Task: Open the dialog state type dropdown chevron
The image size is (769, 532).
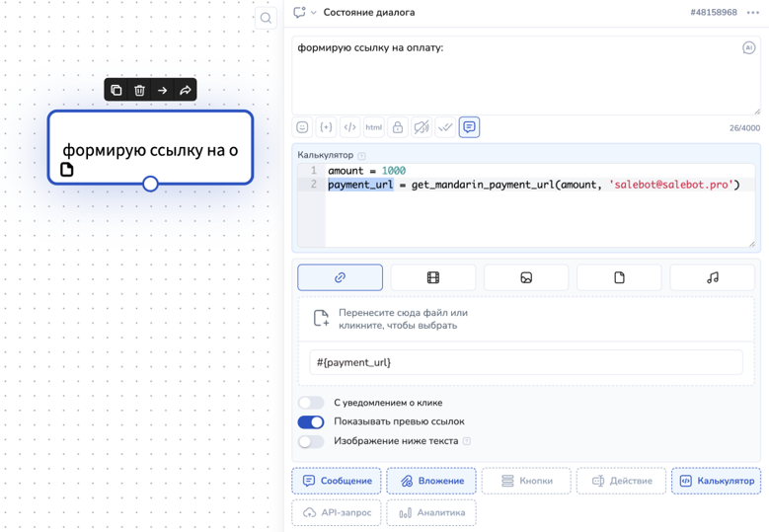Action: coord(313,13)
